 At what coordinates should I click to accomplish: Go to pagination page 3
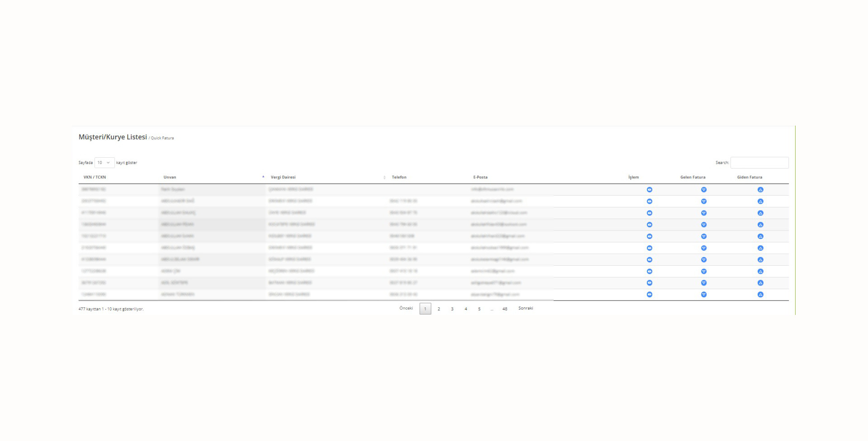point(452,309)
